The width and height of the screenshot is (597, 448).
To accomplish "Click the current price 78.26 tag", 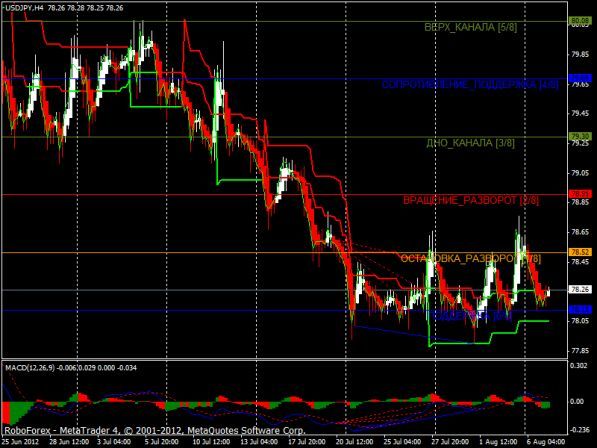I will [580, 290].
